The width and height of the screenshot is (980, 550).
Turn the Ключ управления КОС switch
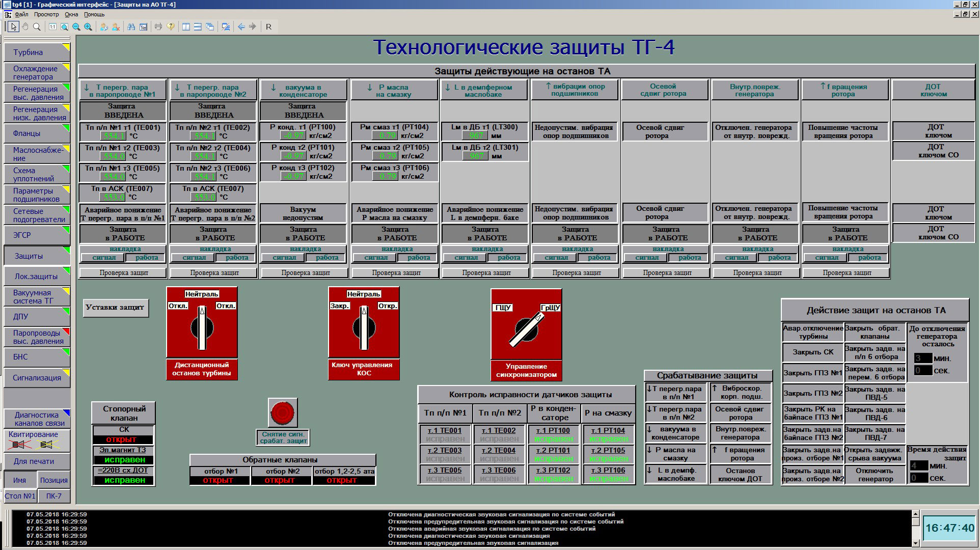coord(364,327)
